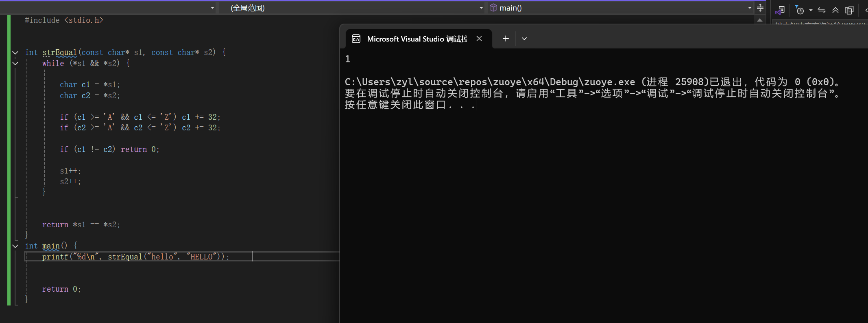Open the pending changes filter dropdown arrow
868x323 pixels.
tap(811, 10)
